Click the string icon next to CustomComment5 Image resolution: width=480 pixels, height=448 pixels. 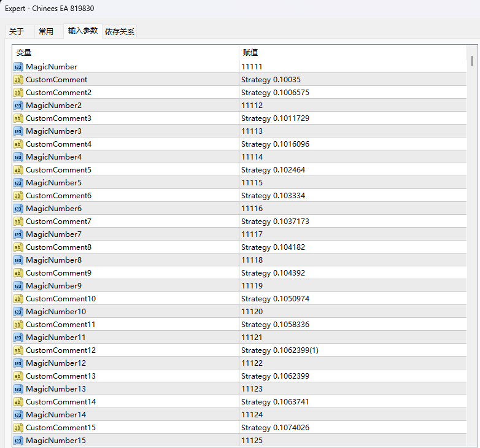coord(18,170)
